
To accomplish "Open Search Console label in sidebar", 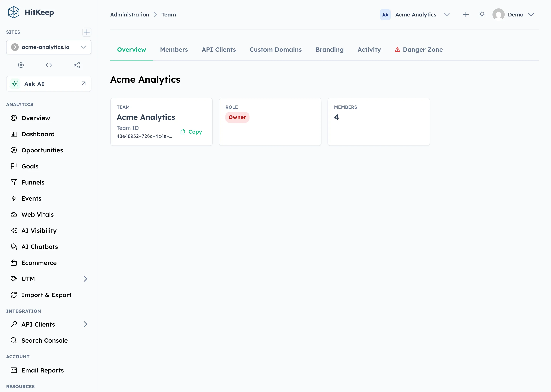I will (45, 341).
